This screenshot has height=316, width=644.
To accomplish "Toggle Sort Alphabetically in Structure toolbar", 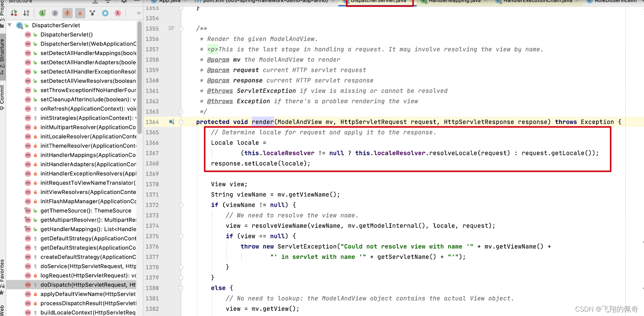I will click(x=26, y=13).
